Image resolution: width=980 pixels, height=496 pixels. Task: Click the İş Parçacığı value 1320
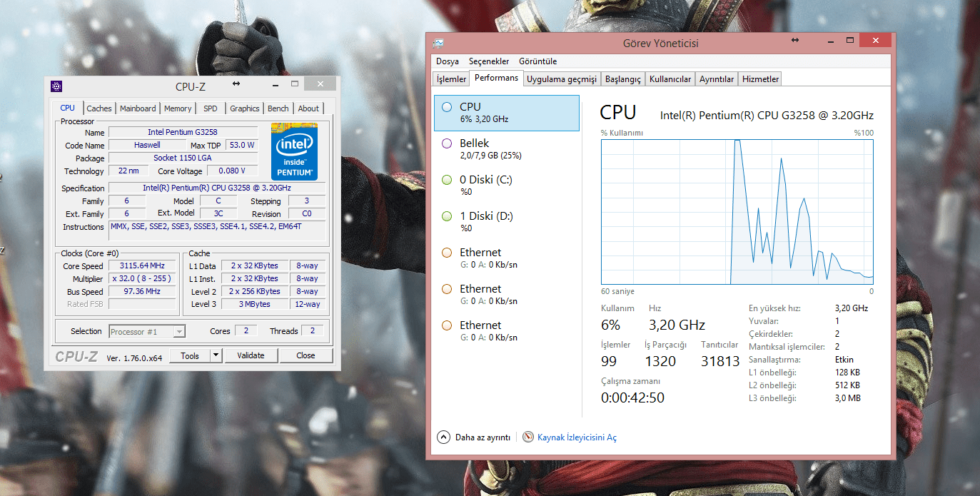pyautogui.click(x=660, y=361)
